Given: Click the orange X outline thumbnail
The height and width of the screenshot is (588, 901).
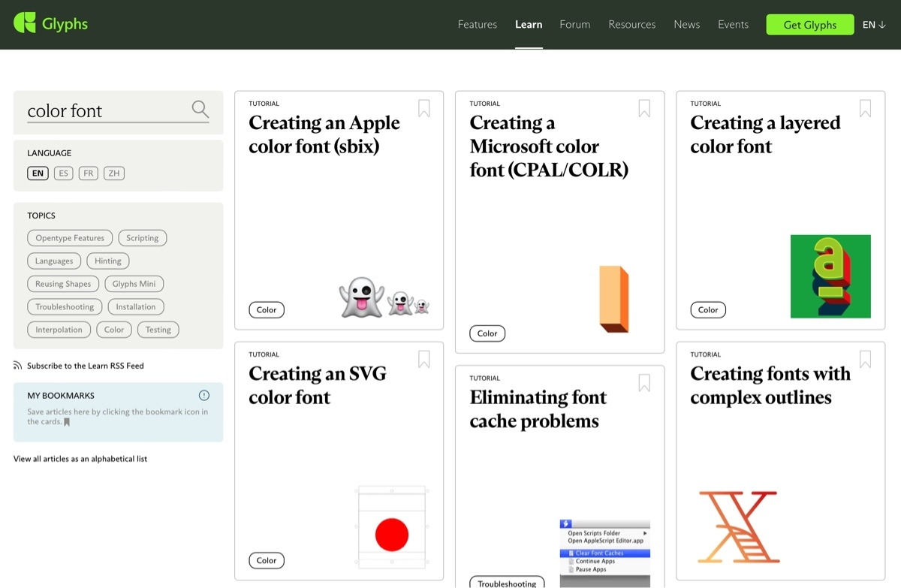Looking at the screenshot, I should pyautogui.click(x=737, y=527).
